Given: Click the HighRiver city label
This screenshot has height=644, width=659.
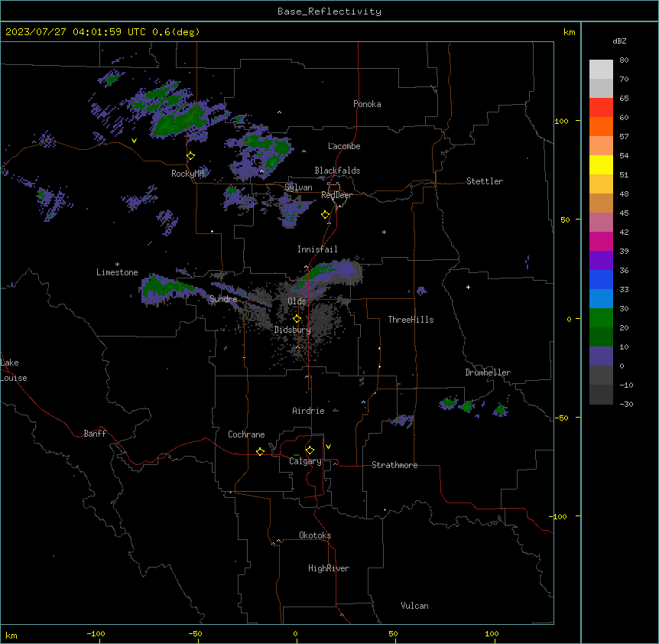Looking at the screenshot, I should coord(329,568).
